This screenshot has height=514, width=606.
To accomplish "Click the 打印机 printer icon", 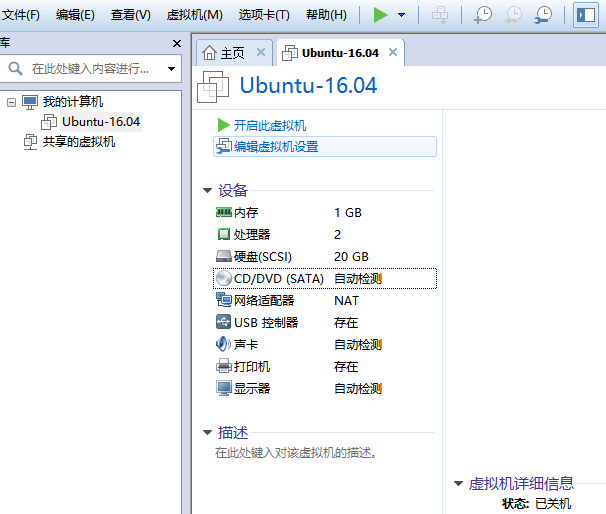I will [223, 366].
